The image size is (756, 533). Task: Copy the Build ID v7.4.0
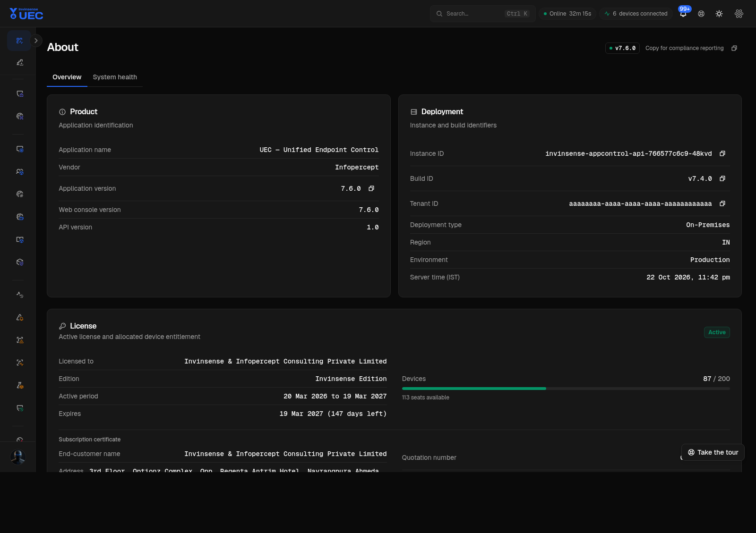click(722, 178)
